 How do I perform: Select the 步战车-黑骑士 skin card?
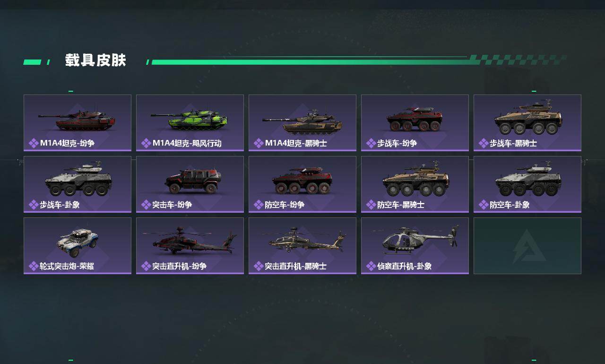tap(527, 123)
